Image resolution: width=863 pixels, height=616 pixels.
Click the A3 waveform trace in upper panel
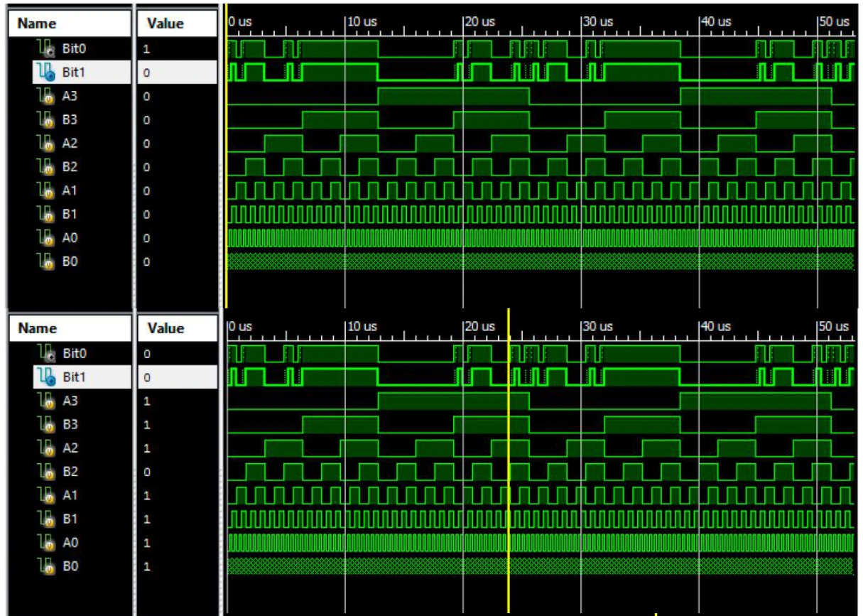(x=540, y=97)
